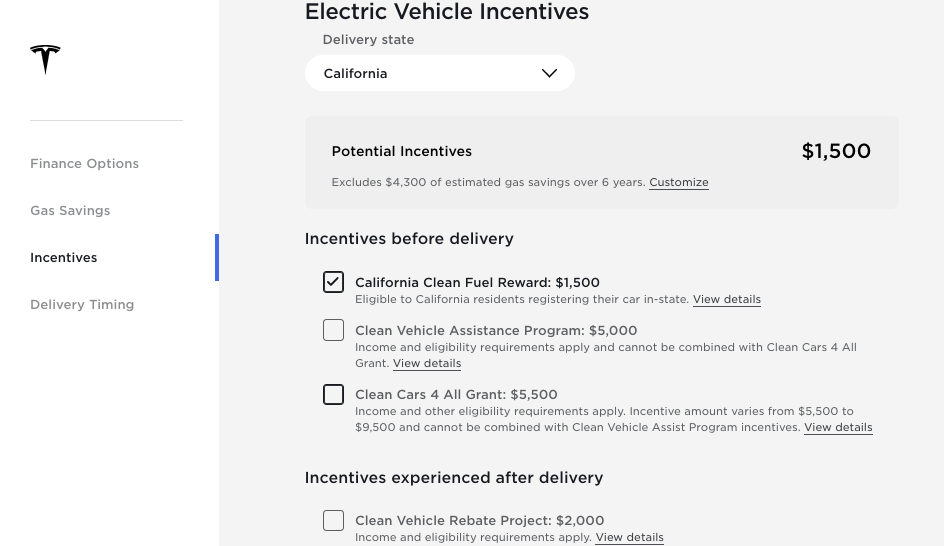
Task: Click the dropdown chevron arrow beside California
Action: [549, 73]
